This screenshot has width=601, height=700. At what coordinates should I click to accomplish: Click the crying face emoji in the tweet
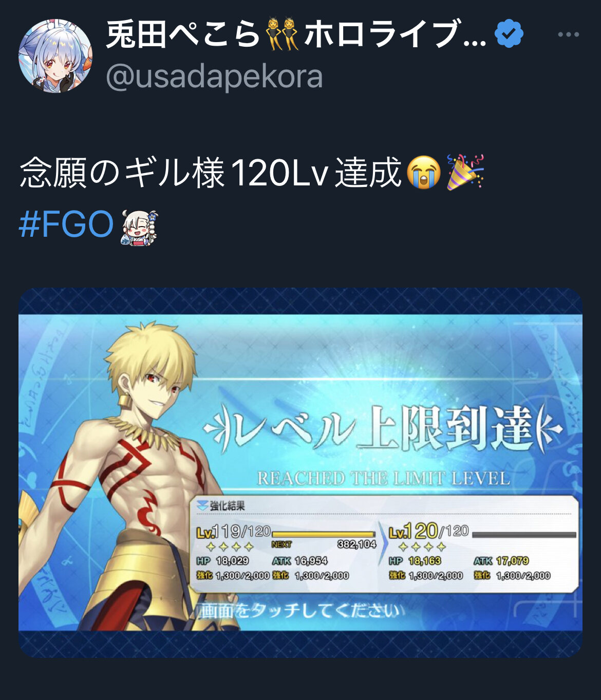423,173
